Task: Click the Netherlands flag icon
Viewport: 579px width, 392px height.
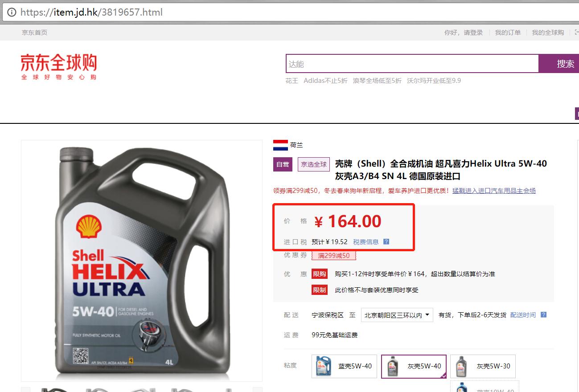Action: [x=280, y=145]
